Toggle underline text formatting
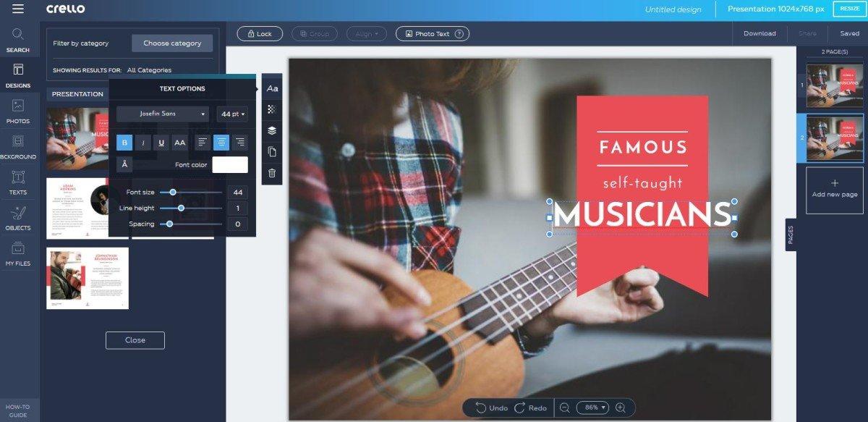 161,143
